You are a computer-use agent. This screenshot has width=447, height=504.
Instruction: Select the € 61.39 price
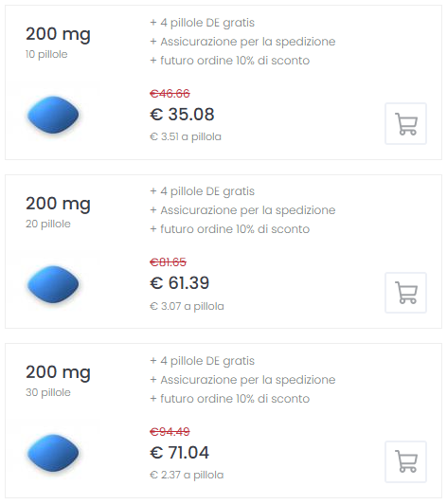[x=179, y=283]
